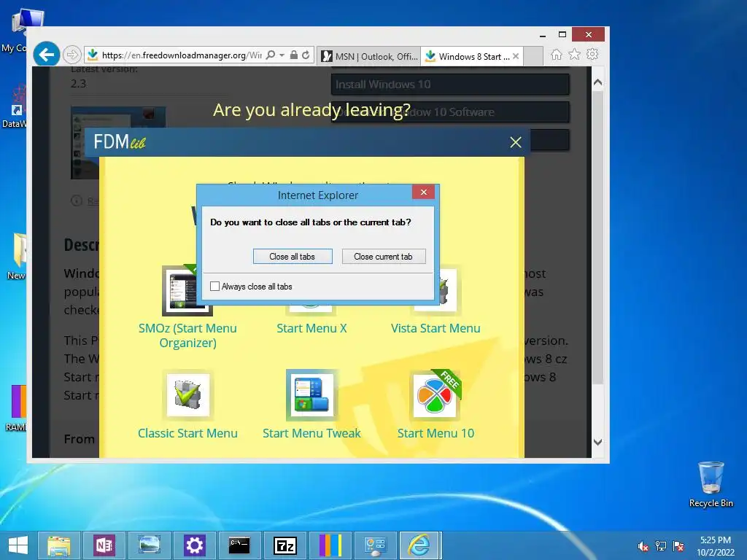The width and height of the screenshot is (747, 560).
Task: Click the Start Menu 10 colorful icon
Action: [x=436, y=395]
